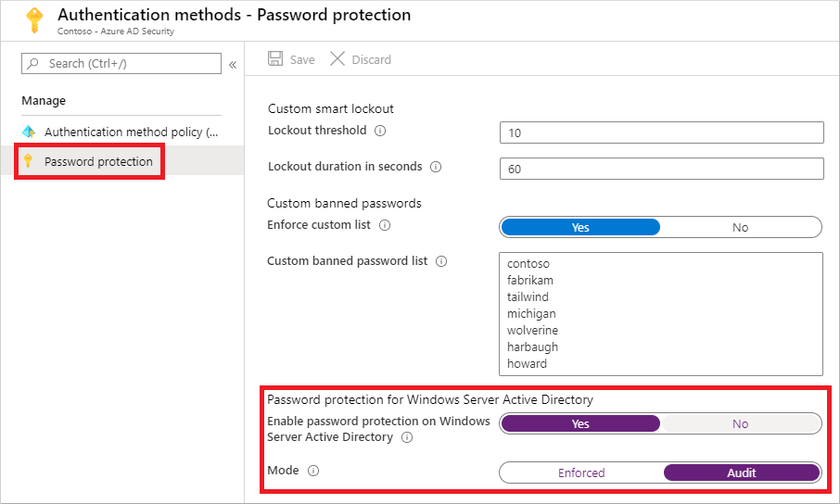
Task: Select Audit mode option
Action: tap(742, 472)
